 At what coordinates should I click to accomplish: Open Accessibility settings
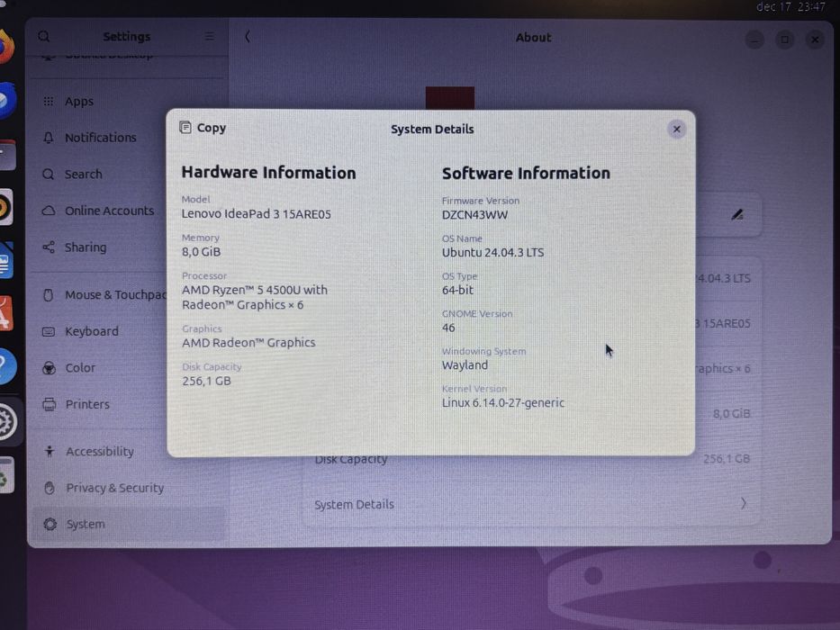point(129,451)
